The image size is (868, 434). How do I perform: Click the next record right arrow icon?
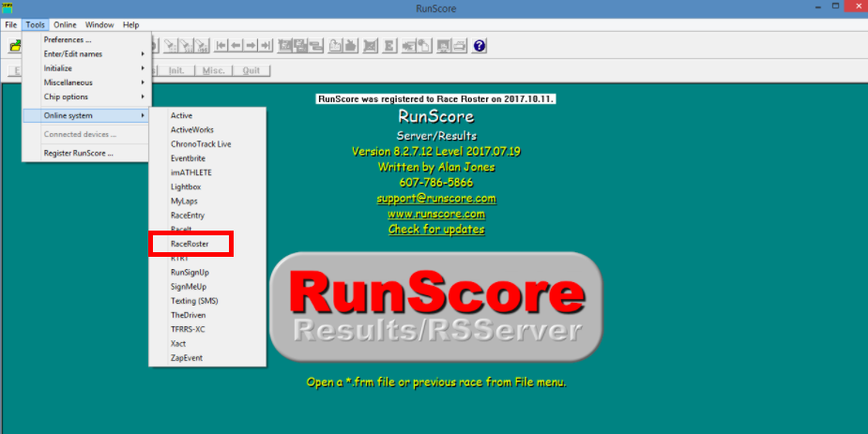(x=251, y=46)
